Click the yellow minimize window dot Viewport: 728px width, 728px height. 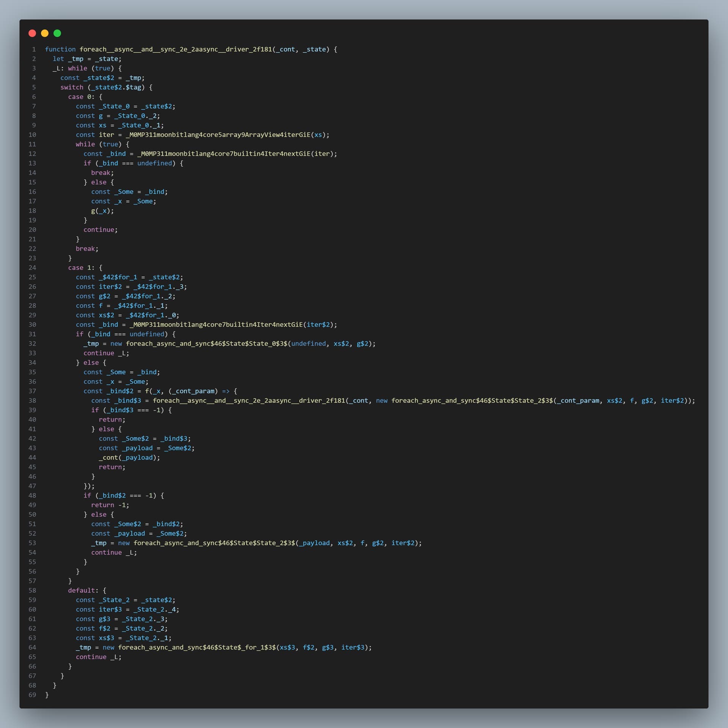45,33
